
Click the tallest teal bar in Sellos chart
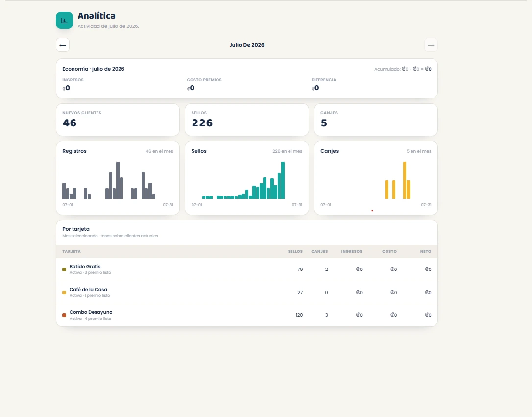pos(283,180)
